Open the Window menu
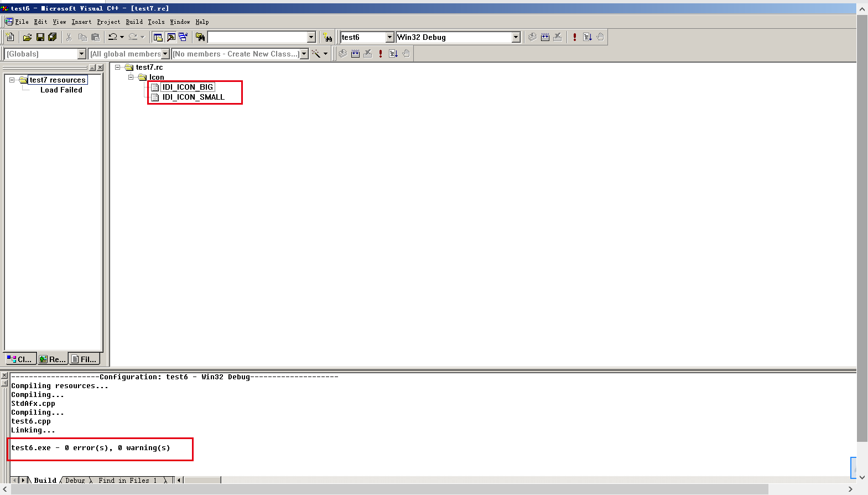Screen dimensions: 868x495 (180, 22)
